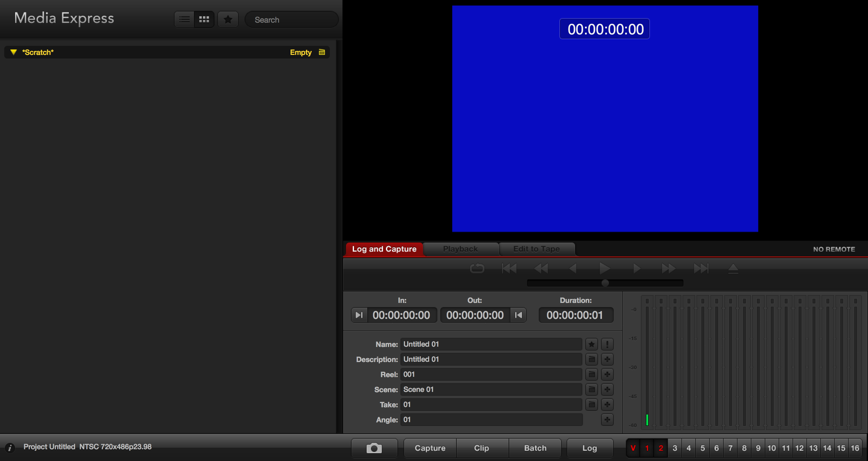
Task: Click the Out timecode field
Action: pyautogui.click(x=475, y=315)
